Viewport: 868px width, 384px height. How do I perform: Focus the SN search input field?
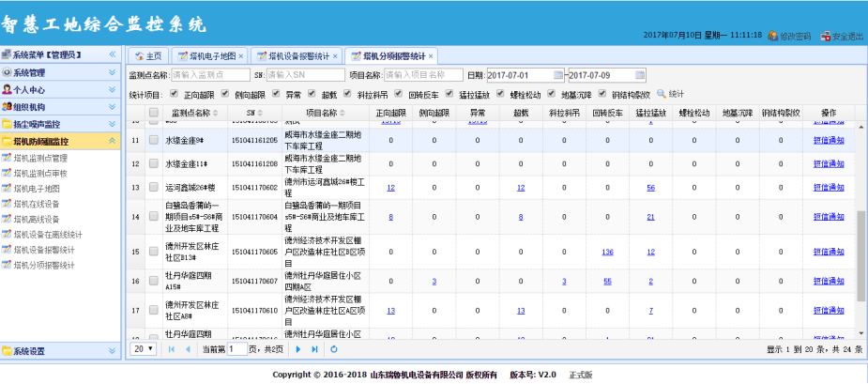tap(306, 75)
